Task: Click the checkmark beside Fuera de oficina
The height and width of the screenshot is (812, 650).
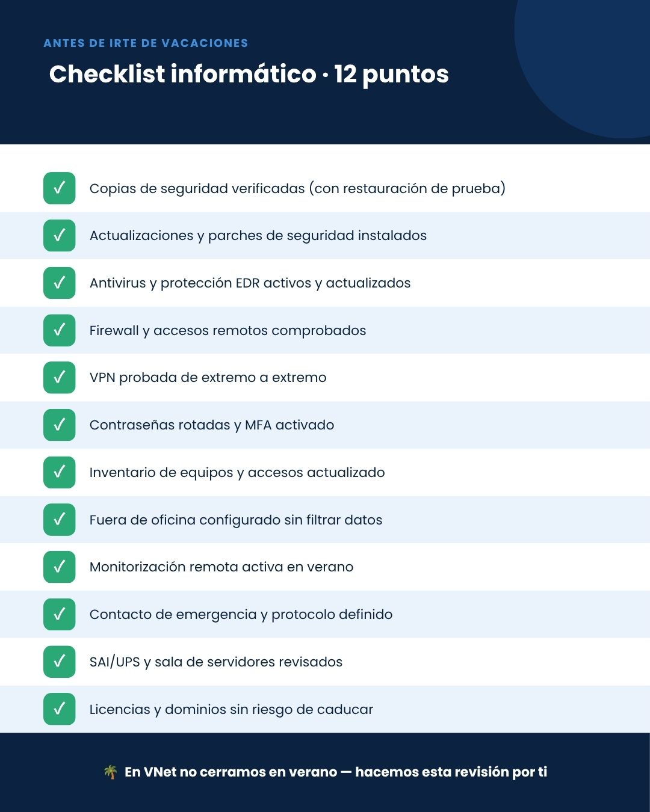Action: [x=59, y=520]
